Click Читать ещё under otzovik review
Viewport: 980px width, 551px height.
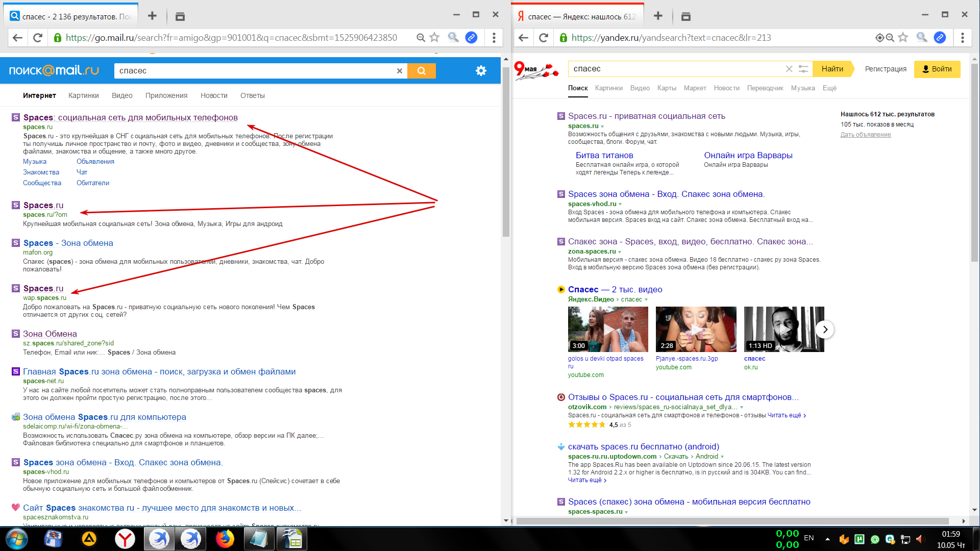(x=787, y=415)
